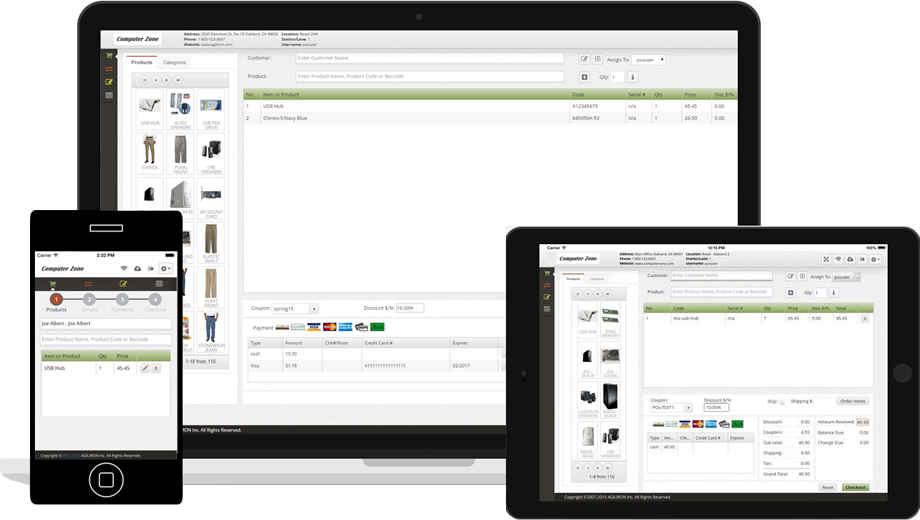Click grey table icon in laptop sidebar
The width and height of the screenshot is (920, 520).
109,95
